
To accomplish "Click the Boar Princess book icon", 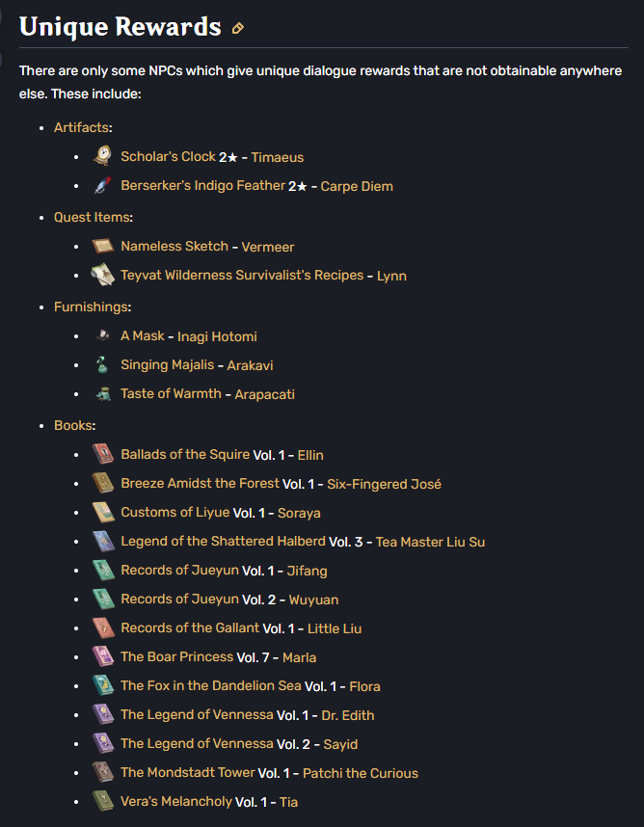I will pyautogui.click(x=103, y=656).
